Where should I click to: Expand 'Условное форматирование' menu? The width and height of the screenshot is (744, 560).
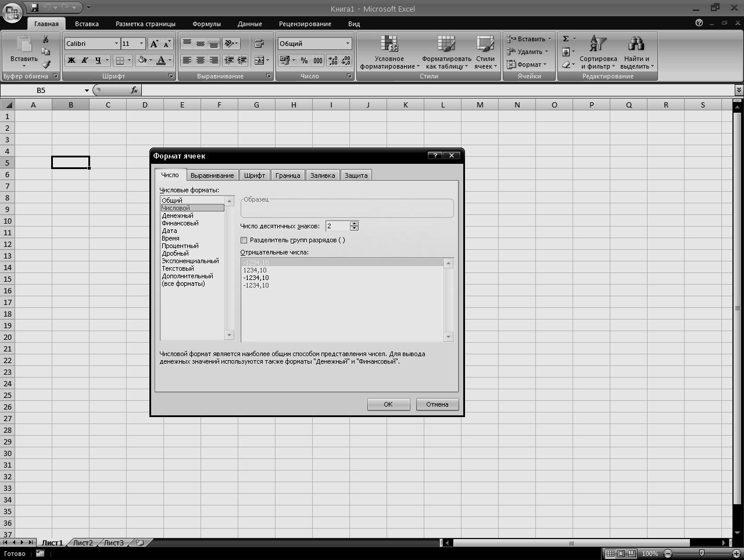(x=389, y=52)
